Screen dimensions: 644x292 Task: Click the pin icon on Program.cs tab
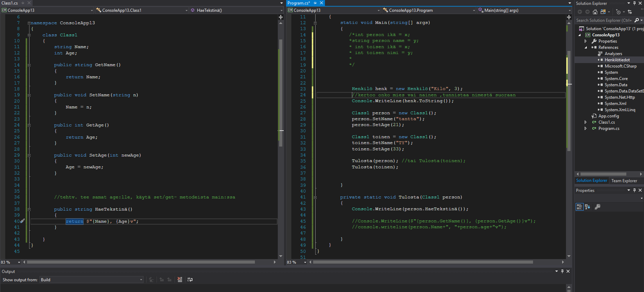click(x=315, y=3)
